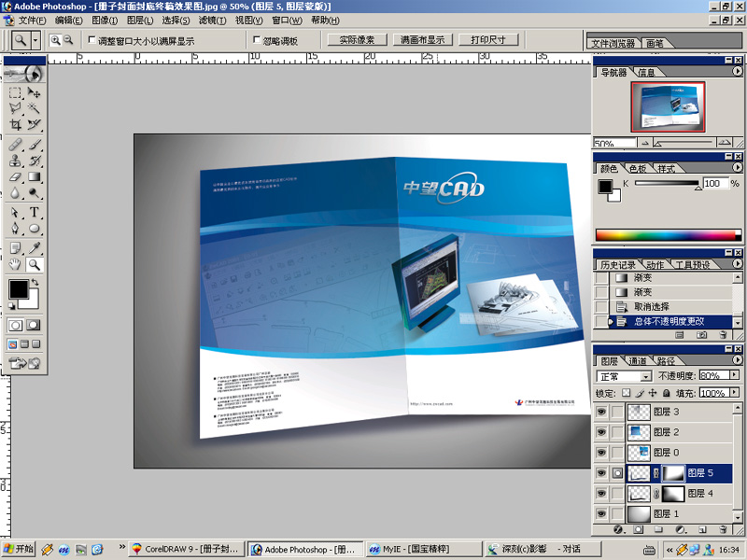Select the Healing Brush tool

(15, 145)
